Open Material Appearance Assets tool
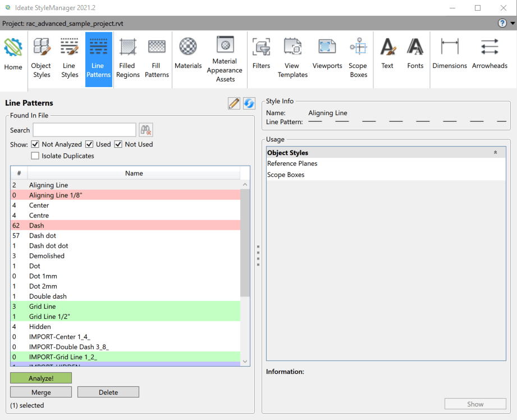The width and height of the screenshot is (517, 420). tap(225, 60)
